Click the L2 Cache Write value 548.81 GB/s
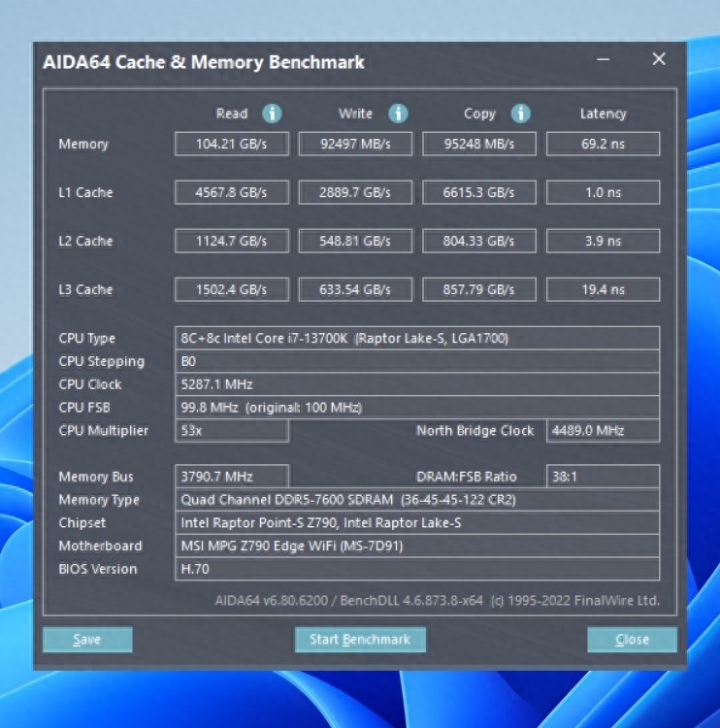The width and height of the screenshot is (720, 728). (355, 241)
